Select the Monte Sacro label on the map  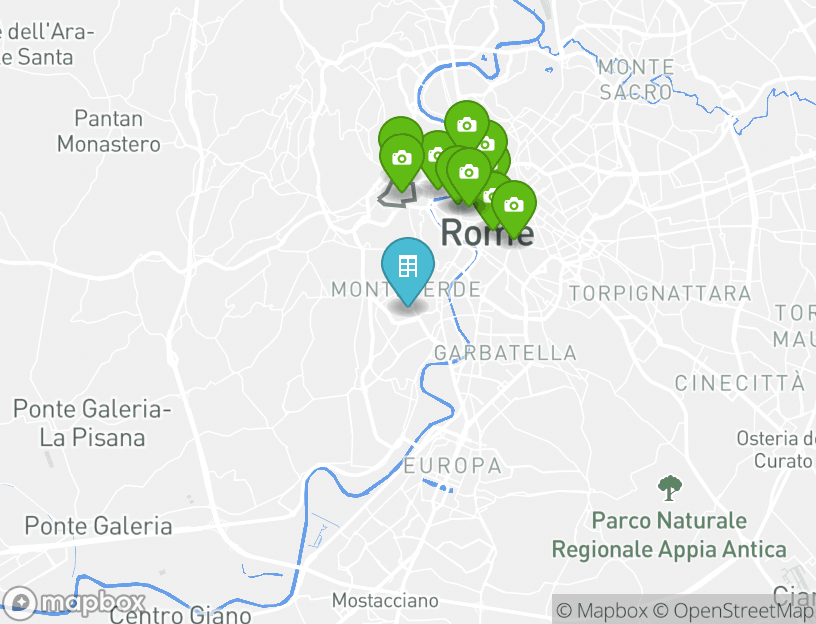coord(636,80)
